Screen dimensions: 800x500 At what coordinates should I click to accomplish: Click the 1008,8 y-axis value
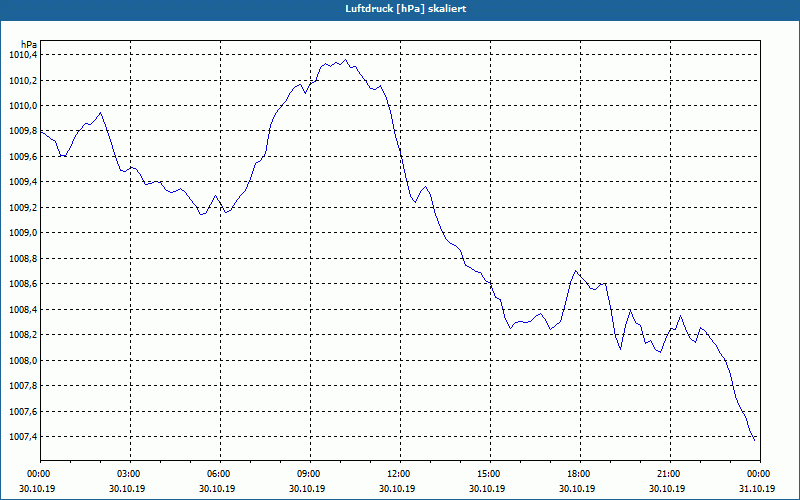point(23,259)
